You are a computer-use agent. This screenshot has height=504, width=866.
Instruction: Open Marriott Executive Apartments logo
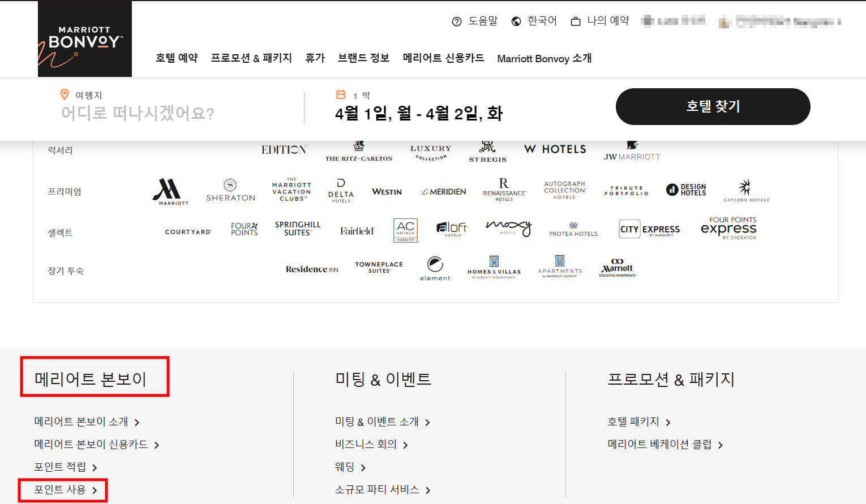tap(618, 268)
